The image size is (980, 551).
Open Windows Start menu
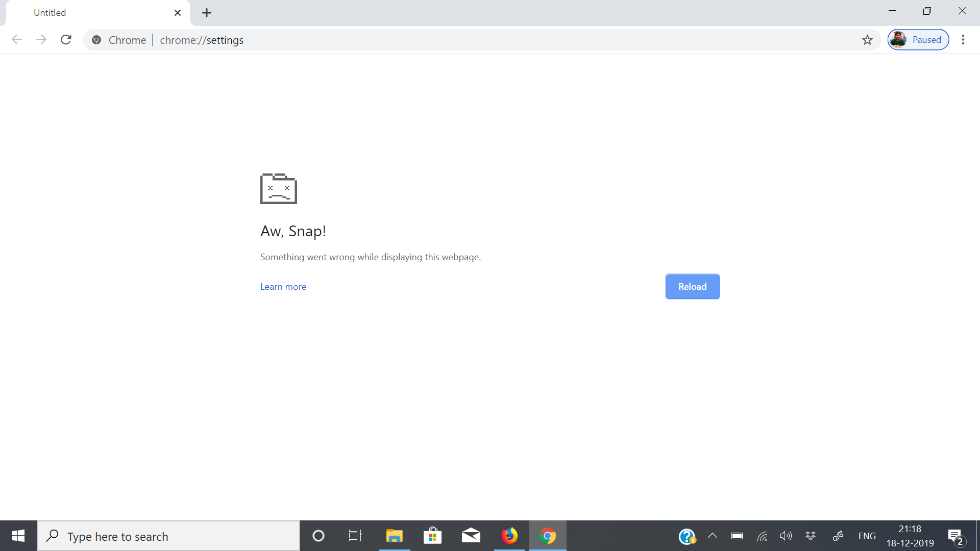[18, 536]
